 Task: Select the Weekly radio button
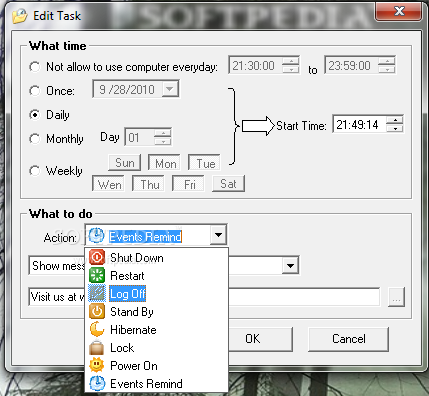[x=35, y=171]
